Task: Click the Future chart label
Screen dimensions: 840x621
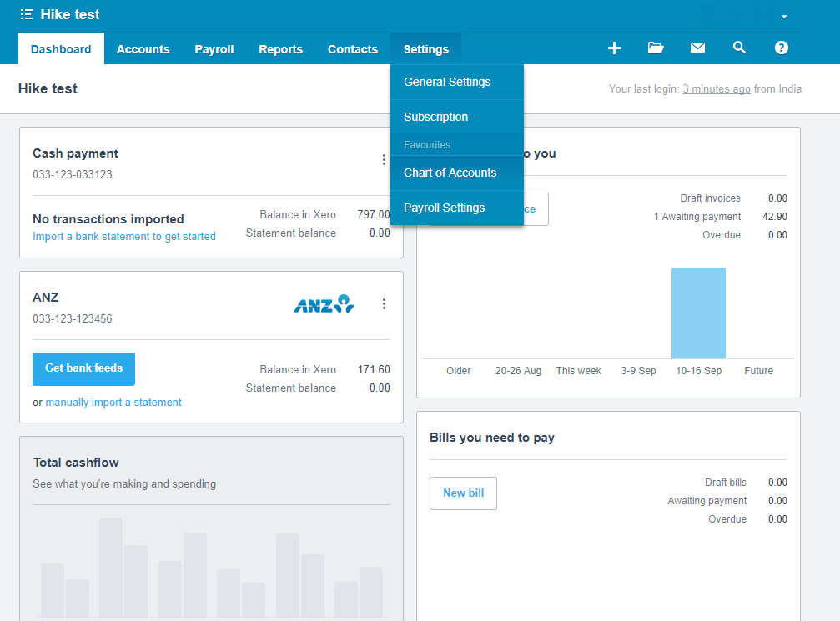Action: click(758, 370)
